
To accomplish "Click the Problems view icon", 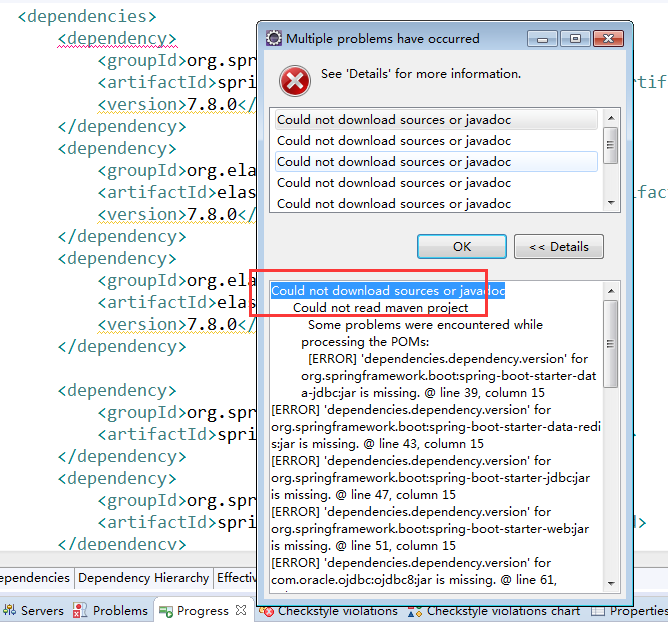I will click(x=80, y=611).
